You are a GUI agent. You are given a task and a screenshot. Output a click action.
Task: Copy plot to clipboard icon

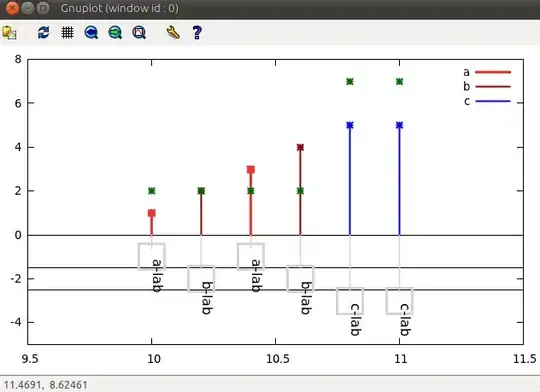[x=9, y=33]
